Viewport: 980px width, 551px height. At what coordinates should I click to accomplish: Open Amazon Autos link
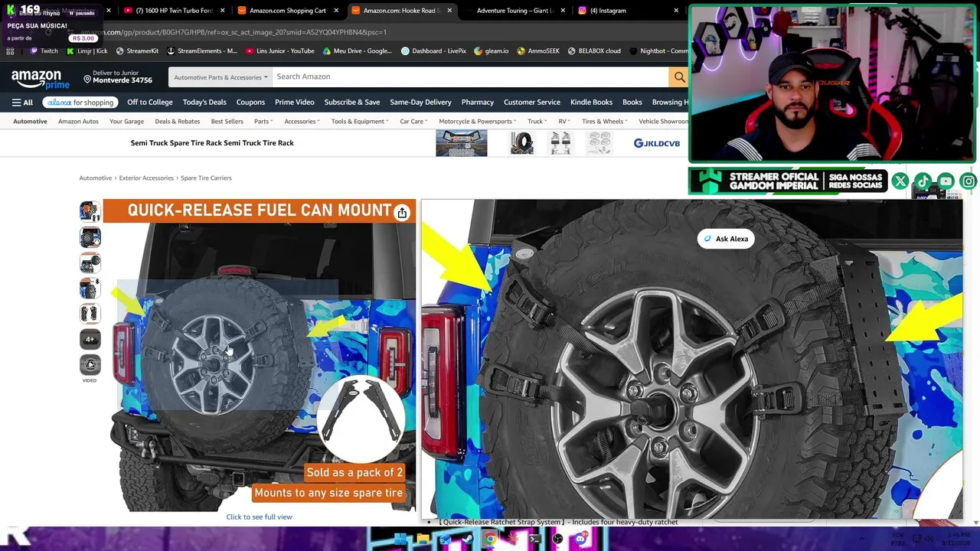(x=78, y=122)
